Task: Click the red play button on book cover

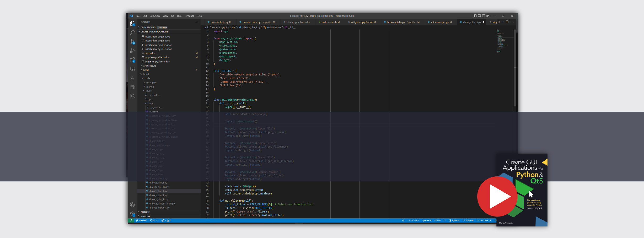Action: [497, 196]
